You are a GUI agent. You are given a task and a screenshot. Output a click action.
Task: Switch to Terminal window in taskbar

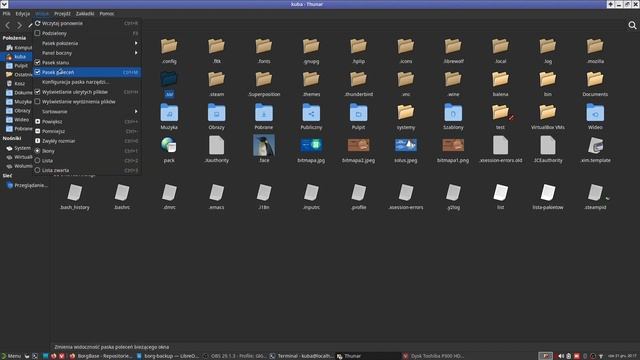302,356
